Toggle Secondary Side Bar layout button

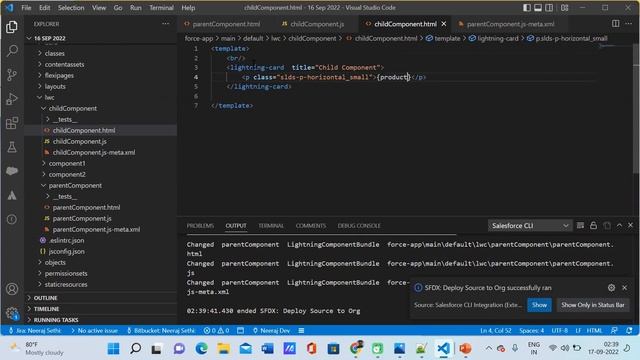(x=549, y=8)
